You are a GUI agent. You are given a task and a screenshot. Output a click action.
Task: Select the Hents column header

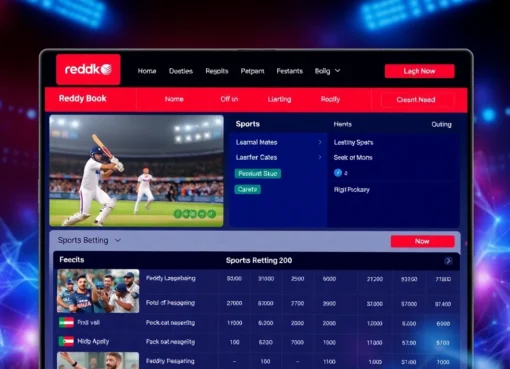(x=343, y=124)
